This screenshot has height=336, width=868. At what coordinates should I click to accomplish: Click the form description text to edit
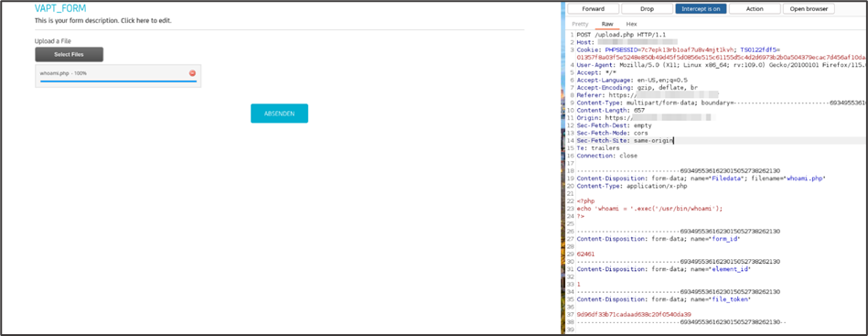tap(103, 20)
